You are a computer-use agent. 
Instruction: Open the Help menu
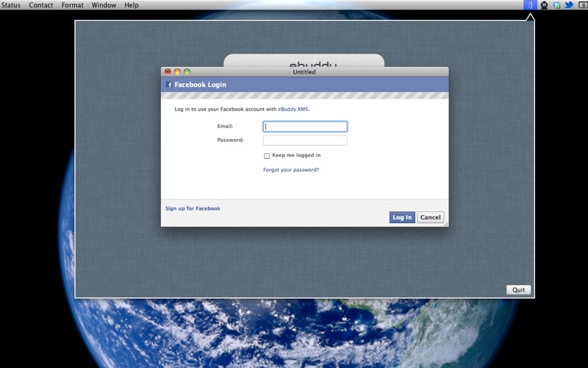tap(132, 5)
